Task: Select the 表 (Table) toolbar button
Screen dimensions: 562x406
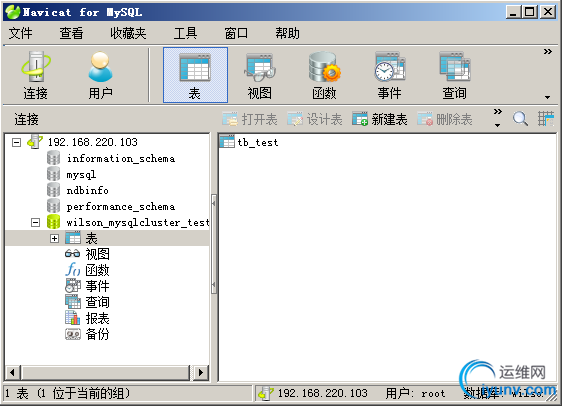Action: (195, 75)
